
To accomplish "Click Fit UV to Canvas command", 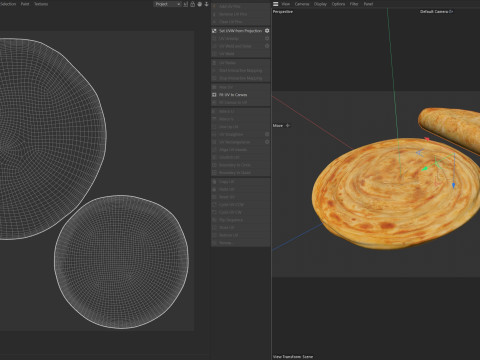I will click(x=233, y=95).
